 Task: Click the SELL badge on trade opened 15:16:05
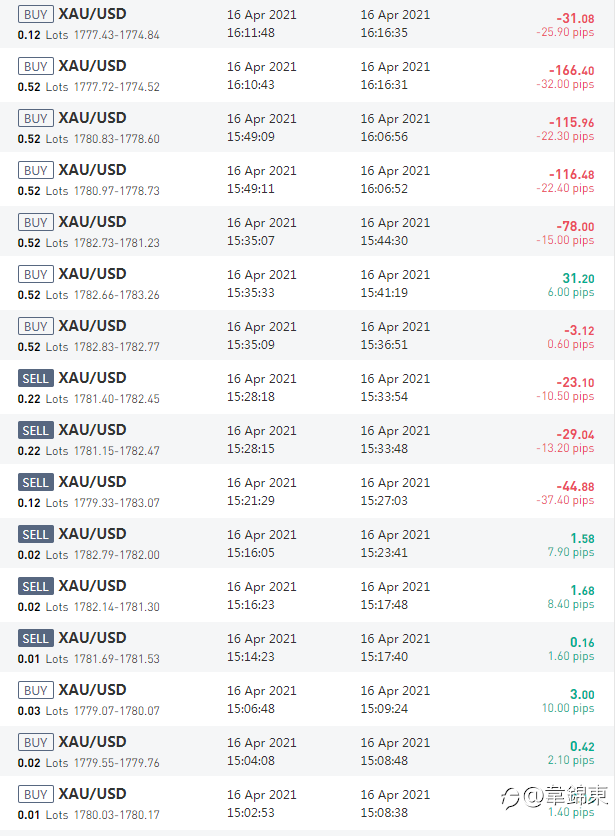pos(36,534)
